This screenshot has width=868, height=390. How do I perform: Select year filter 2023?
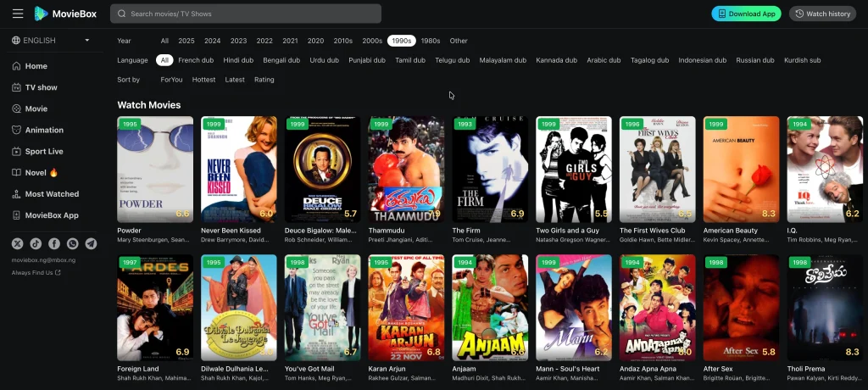click(238, 41)
